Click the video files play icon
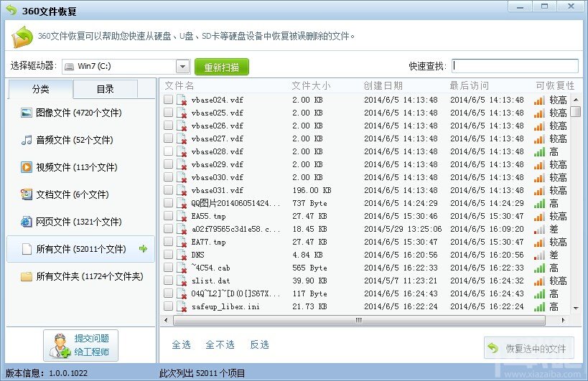This screenshot has width=588, height=381. point(27,167)
